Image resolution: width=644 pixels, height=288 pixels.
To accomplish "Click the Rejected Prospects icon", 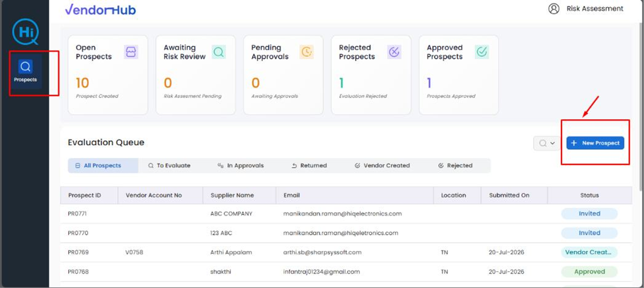I will [394, 52].
